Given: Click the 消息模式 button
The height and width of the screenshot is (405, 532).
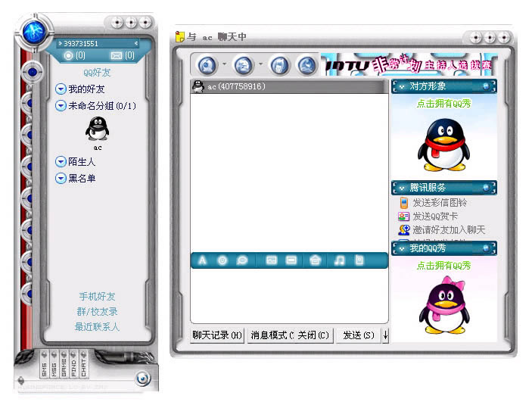Looking at the screenshot, I should coord(272,335).
